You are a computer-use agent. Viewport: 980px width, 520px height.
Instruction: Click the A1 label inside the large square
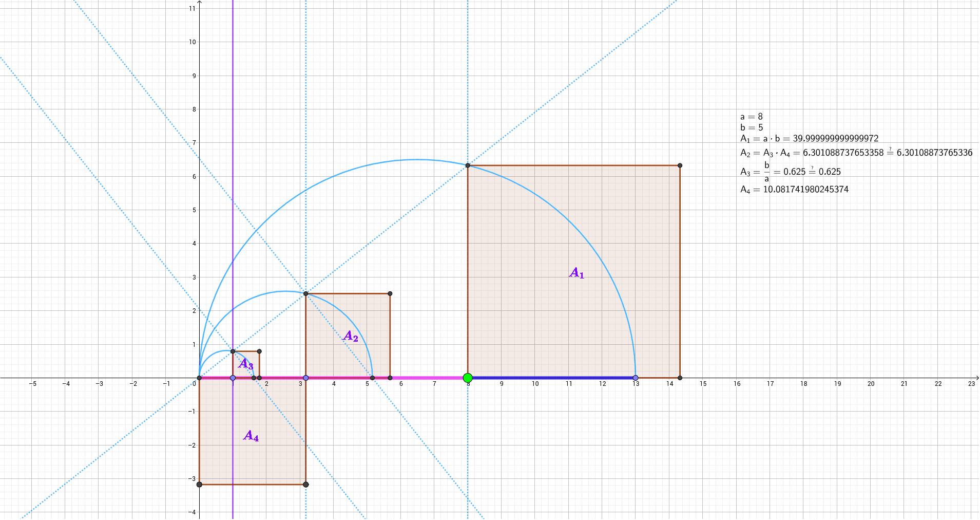click(577, 273)
